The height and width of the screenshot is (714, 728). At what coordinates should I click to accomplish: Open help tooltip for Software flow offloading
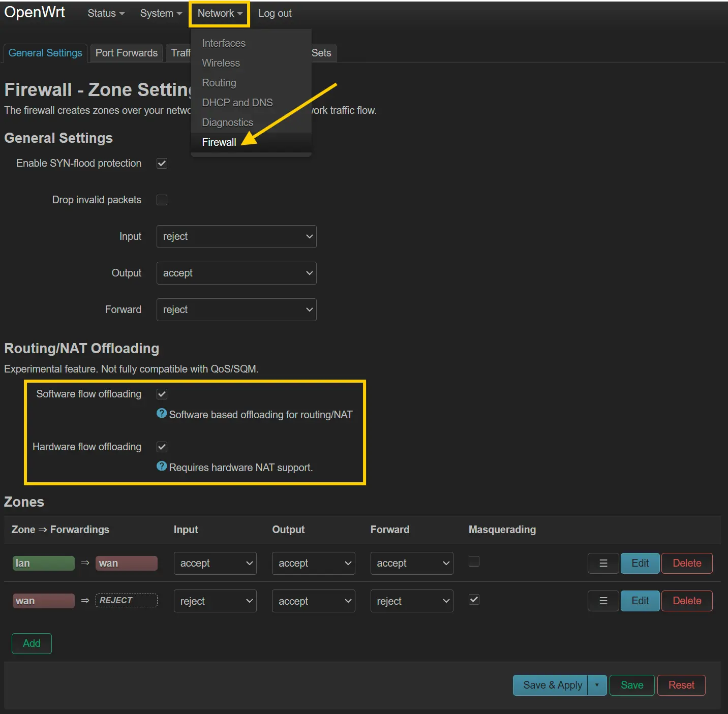pos(162,414)
